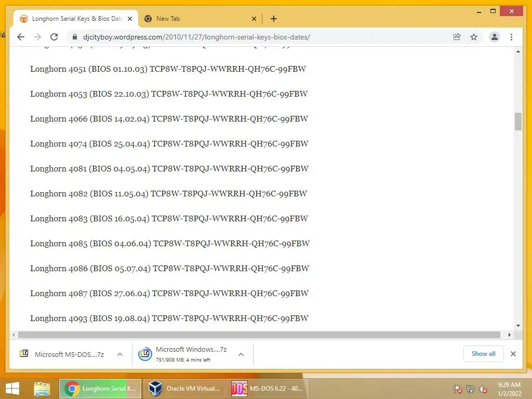Close the Longhorn Serial Keys tab
This screenshot has height=399, width=532.
tap(130, 19)
